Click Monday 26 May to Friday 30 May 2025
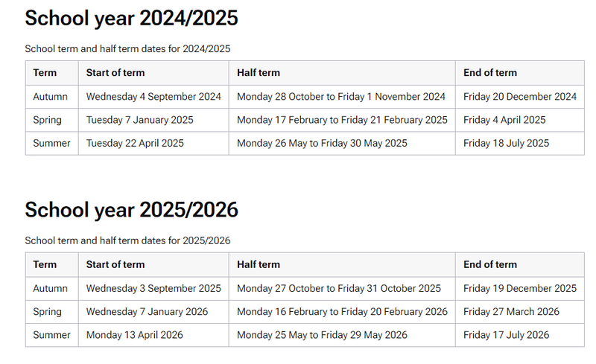596x364 pixels. (x=322, y=143)
